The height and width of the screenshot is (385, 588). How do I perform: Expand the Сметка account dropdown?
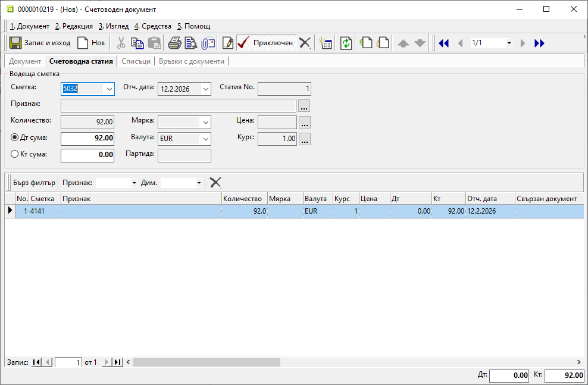point(109,89)
